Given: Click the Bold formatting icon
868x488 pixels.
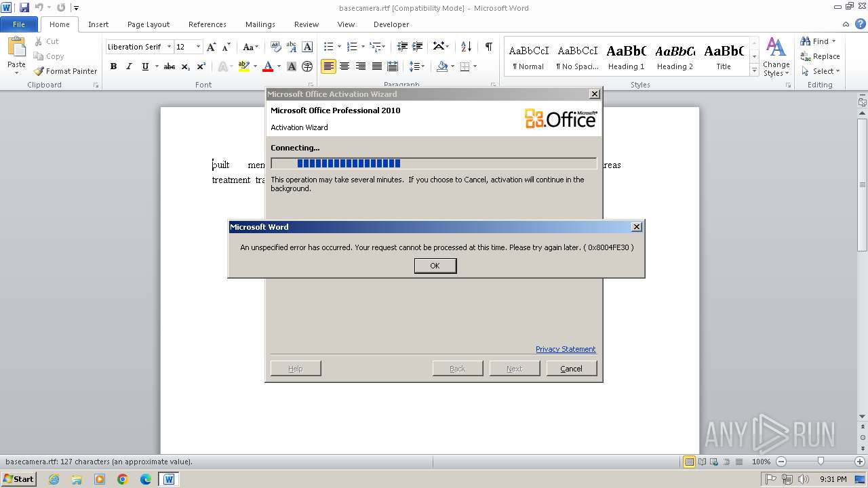Looking at the screenshot, I should pos(113,66).
